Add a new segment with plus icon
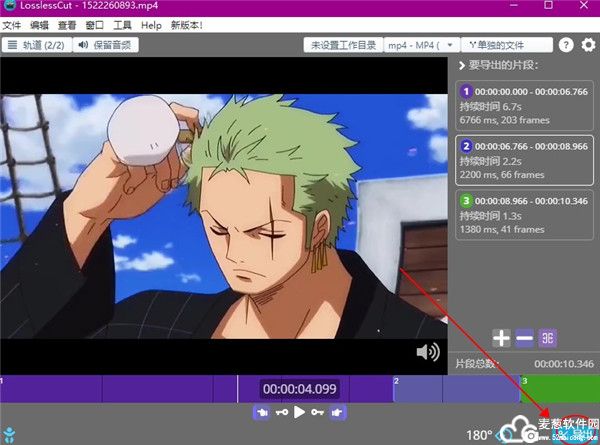600x445 pixels. [501, 338]
